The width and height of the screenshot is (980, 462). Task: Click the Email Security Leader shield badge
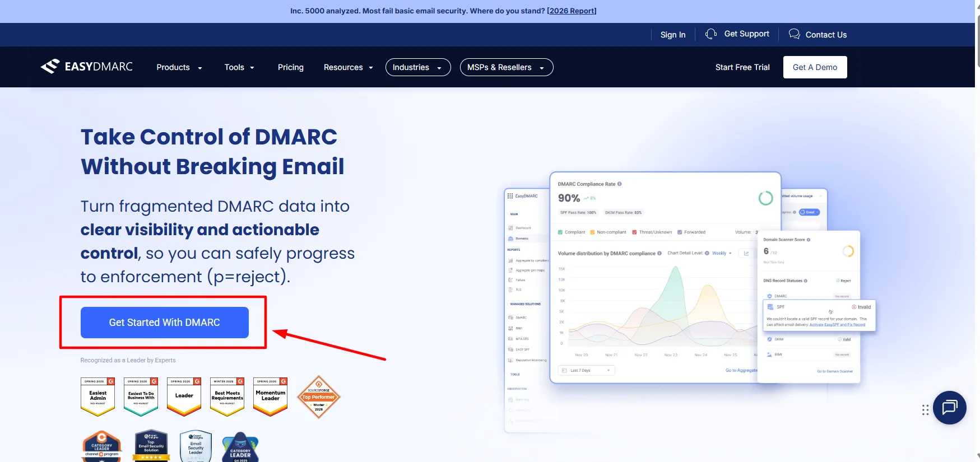196,446
